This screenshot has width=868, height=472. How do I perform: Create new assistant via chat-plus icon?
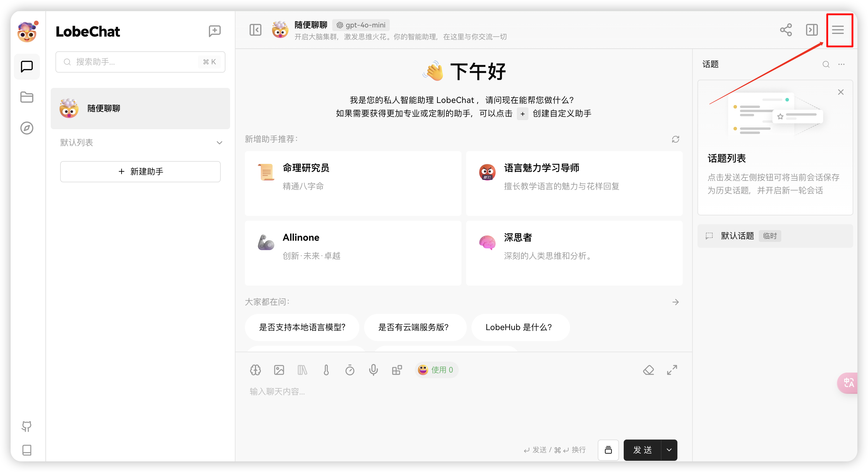click(215, 31)
